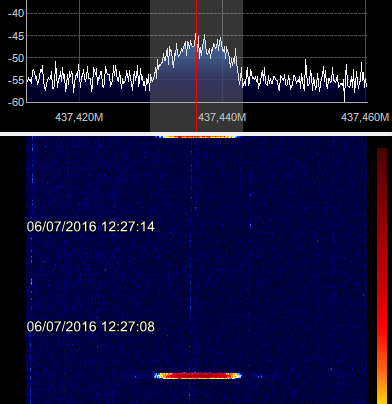Click the white divider between spectrum and waterfall

(x=196, y=134)
